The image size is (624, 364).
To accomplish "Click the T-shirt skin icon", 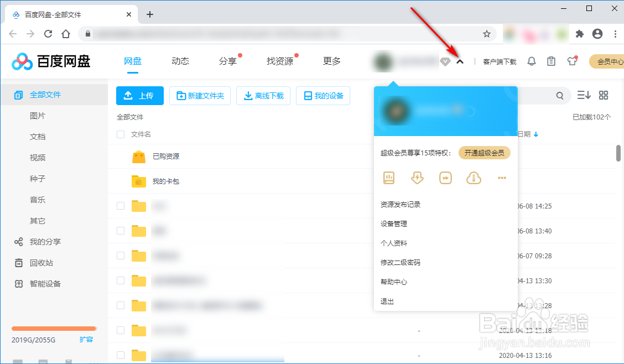I will [x=572, y=61].
